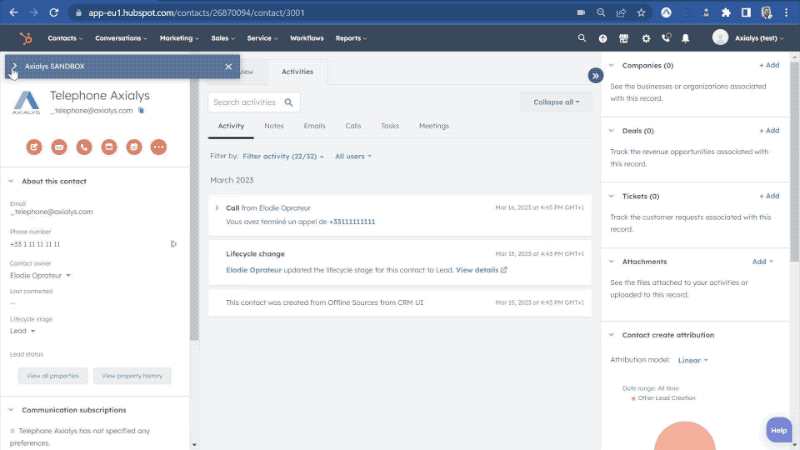This screenshot has height=450, width=800.
Task: Bookmark this page with the star icon
Action: pyautogui.click(x=641, y=13)
